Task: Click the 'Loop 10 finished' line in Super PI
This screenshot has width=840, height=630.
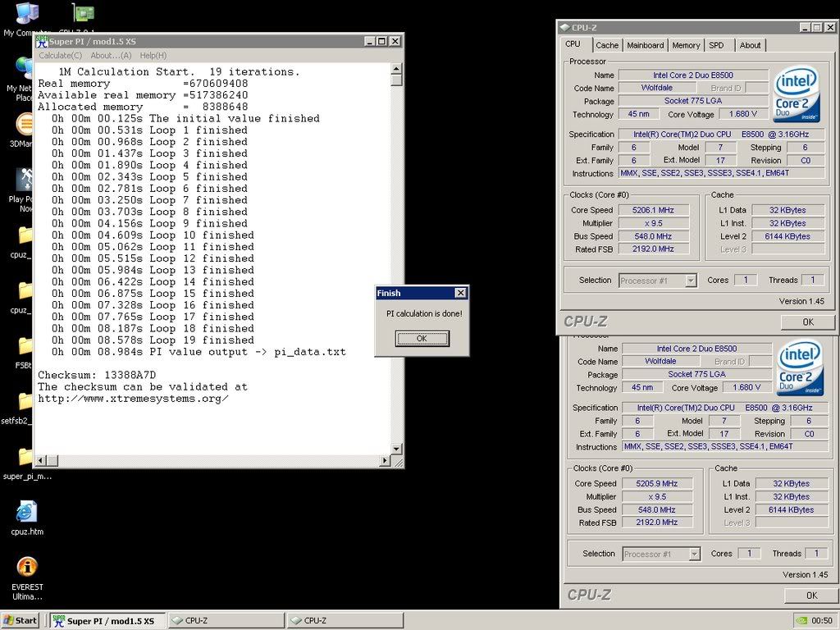Action: 153,235
